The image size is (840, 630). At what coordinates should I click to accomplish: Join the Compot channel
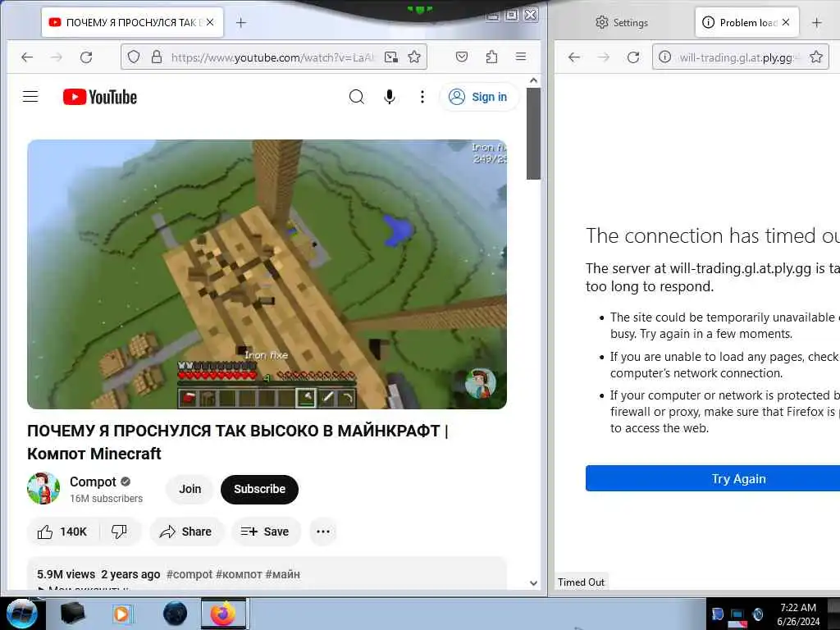tap(189, 489)
